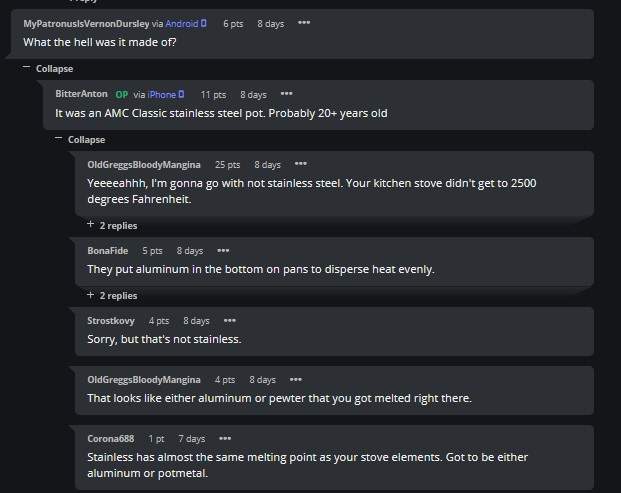Open more options on Strostkovy's comment
The image size is (621, 493).
[x=229, y=321]
